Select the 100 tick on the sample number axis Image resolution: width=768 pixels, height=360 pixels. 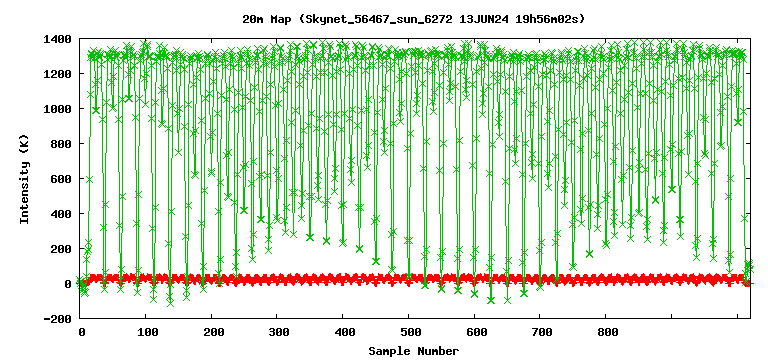[x=146, y=332]
